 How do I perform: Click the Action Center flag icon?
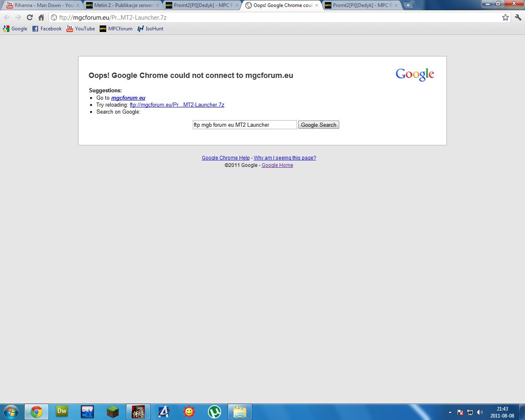(x=460, y=412)
